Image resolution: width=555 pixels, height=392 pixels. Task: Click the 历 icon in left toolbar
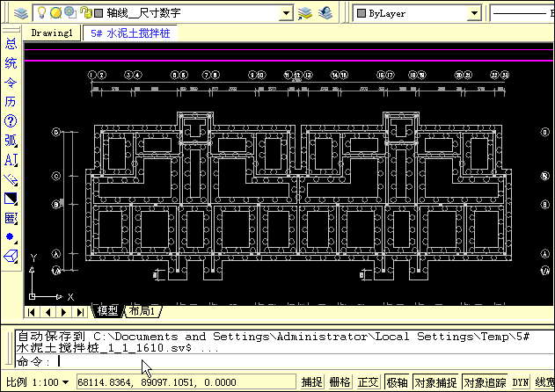(11, 102)
